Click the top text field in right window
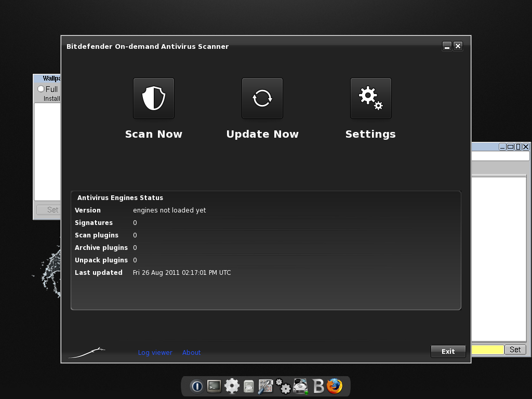532x399 pixels. click(500, 156)
